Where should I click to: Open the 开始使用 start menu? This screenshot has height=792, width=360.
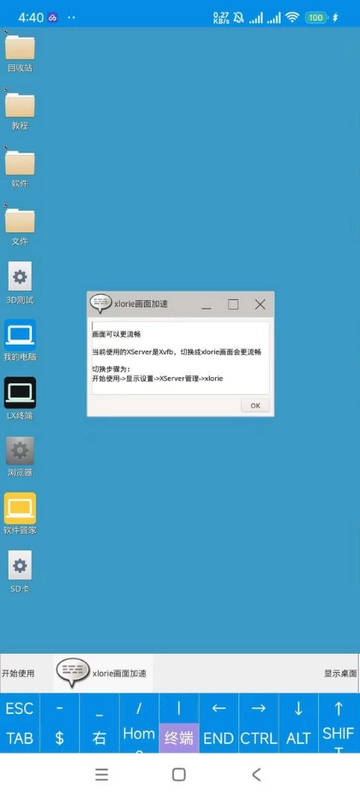18,673
